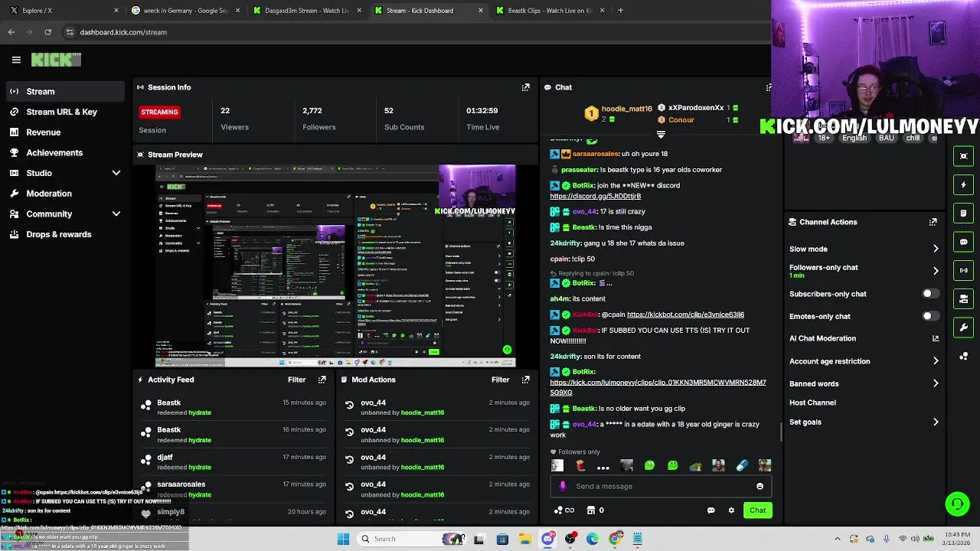The width and height of the screenshot is (980, 551).
Task: Pop out the Session Info panel
Action: 525,87
